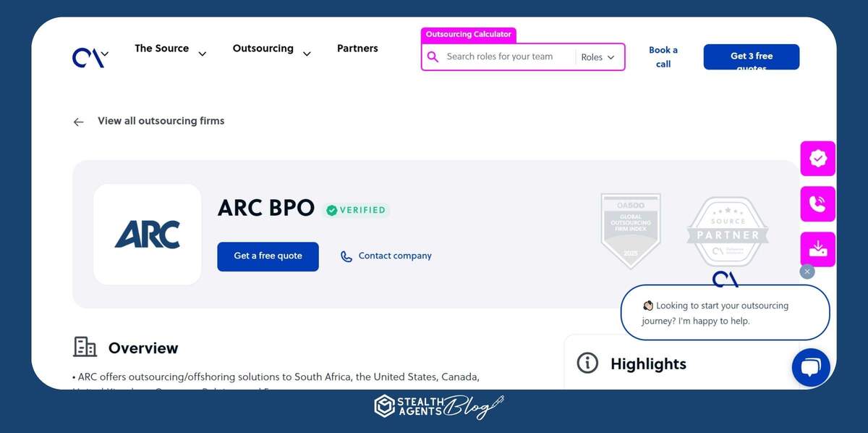
Task: Click the pink verified-badge side button
Action: 818,159
